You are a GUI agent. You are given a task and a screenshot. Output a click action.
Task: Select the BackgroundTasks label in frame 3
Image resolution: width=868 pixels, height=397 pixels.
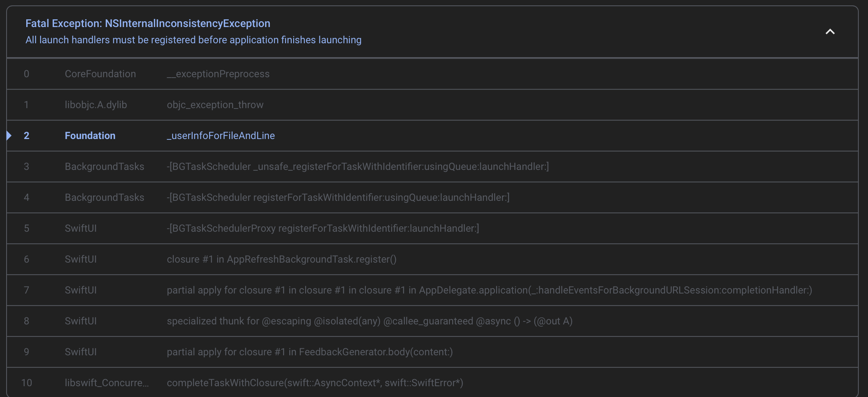105,166
